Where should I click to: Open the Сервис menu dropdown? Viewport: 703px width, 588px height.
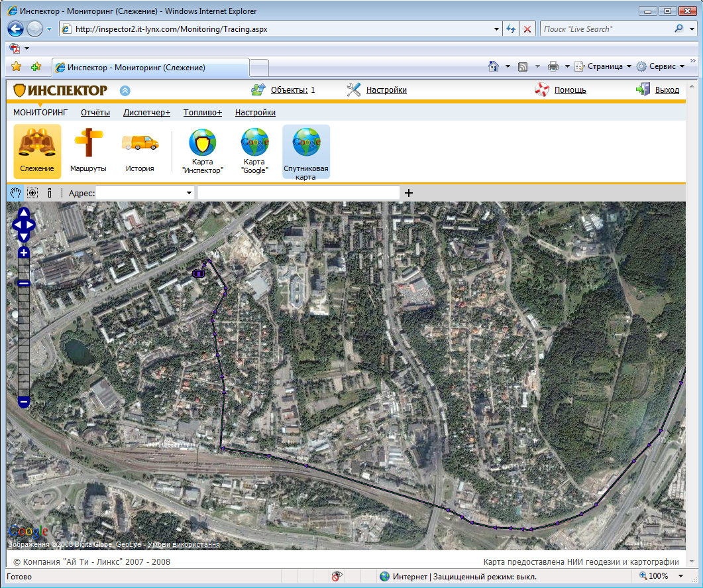[682, 66]
